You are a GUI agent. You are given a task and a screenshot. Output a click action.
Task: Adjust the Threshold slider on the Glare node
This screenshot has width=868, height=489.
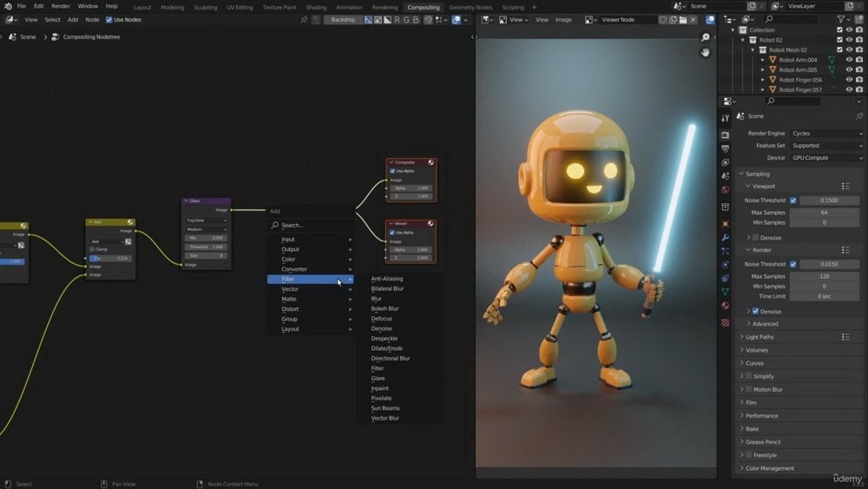(x=206, y=247)
